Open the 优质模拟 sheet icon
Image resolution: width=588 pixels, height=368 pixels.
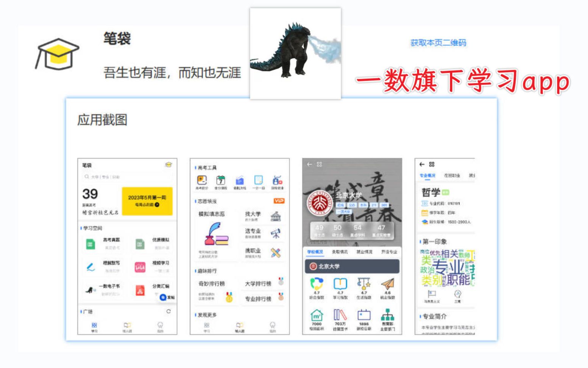[x=139, y=244]
